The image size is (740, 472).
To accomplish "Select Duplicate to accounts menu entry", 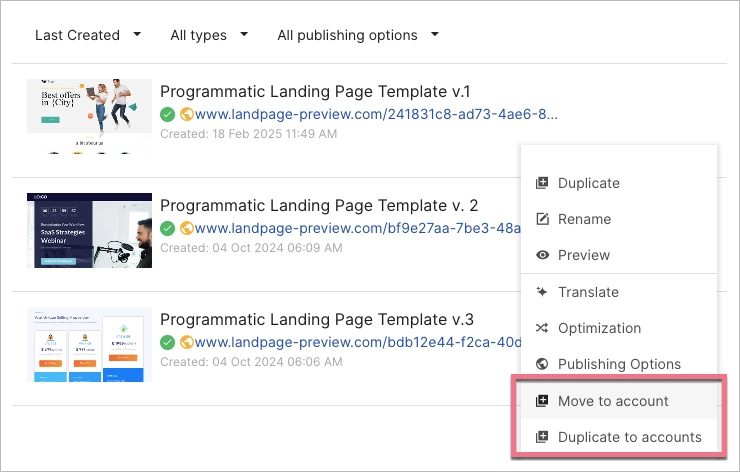I will pyautogui.click(x=619, y=437).
